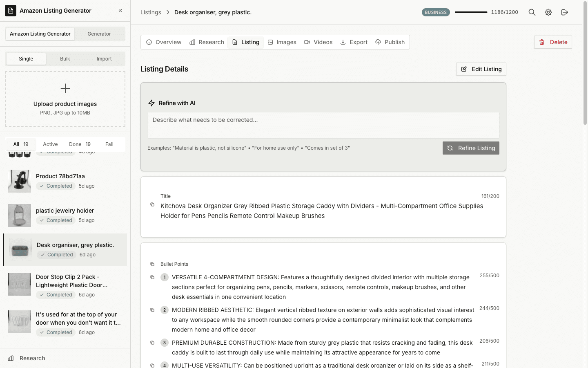This screenshot has width=588, height=368.
Task: Type in the Describe what needs correcting field
Action: point(323,125)
